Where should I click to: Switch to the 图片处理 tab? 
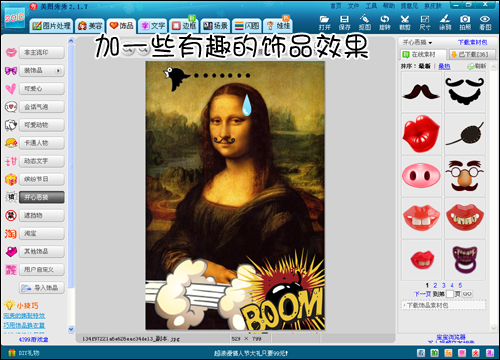[51, 26]
